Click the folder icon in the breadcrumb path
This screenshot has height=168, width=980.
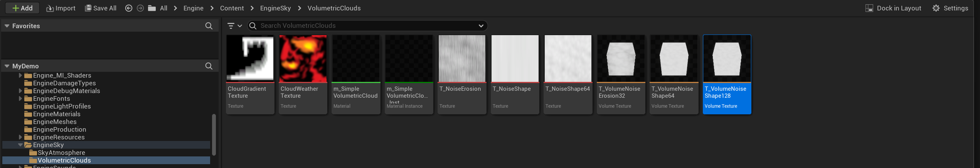152,8
